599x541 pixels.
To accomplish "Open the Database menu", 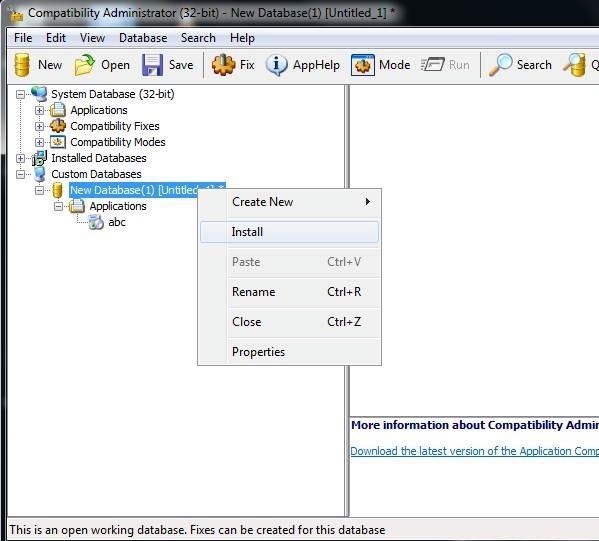I will (143, 38).
